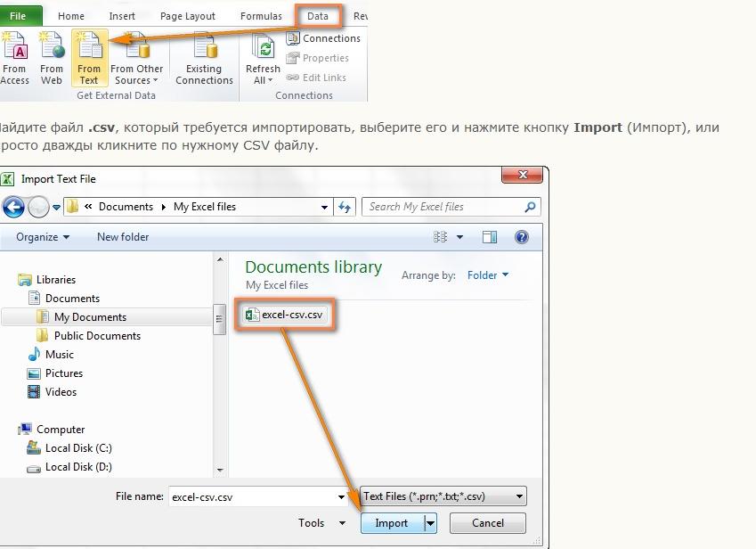
Task: Select Computer in the navigation tree
Action: tap(51, 430)
